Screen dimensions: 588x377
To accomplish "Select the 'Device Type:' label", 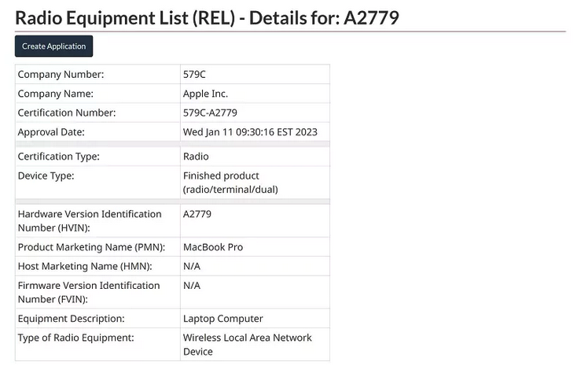I will click(x=46, y=176).
